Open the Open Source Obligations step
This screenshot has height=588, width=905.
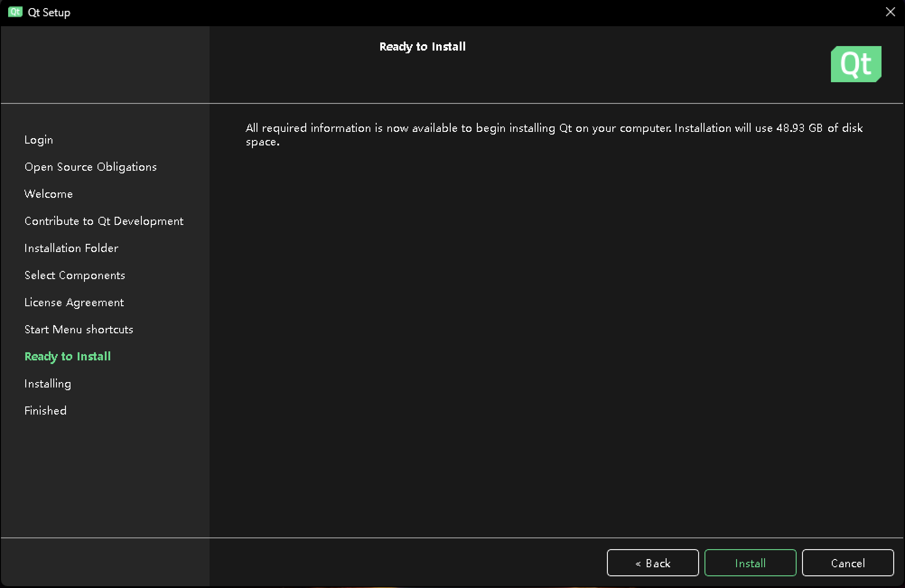[90, 167]
